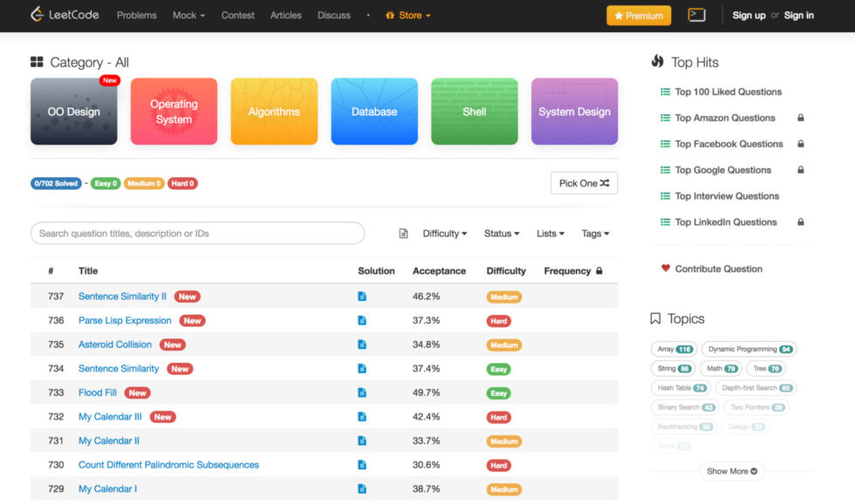Open the playground terminal icon
The image size is (855, 504).
(x=696, y=15)
